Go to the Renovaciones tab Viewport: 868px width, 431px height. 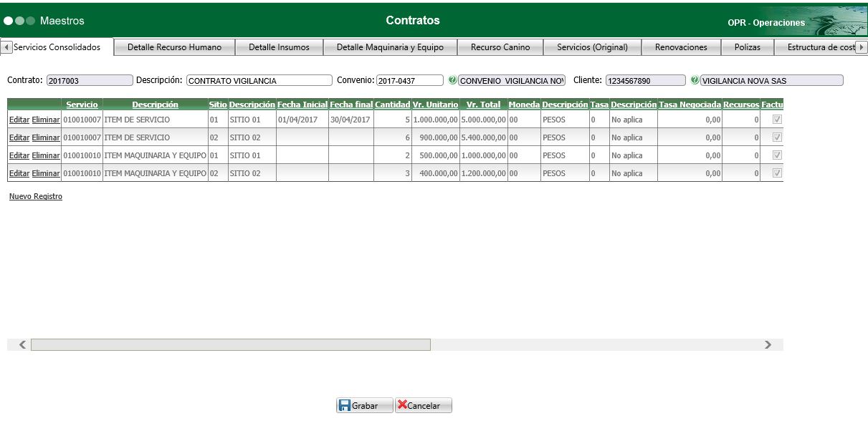[681, 47]
